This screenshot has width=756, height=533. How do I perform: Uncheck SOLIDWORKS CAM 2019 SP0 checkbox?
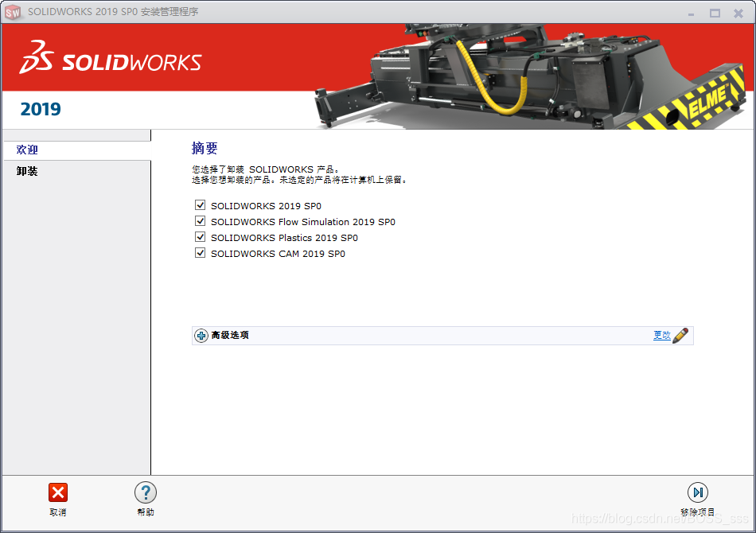tap(200, 253)
